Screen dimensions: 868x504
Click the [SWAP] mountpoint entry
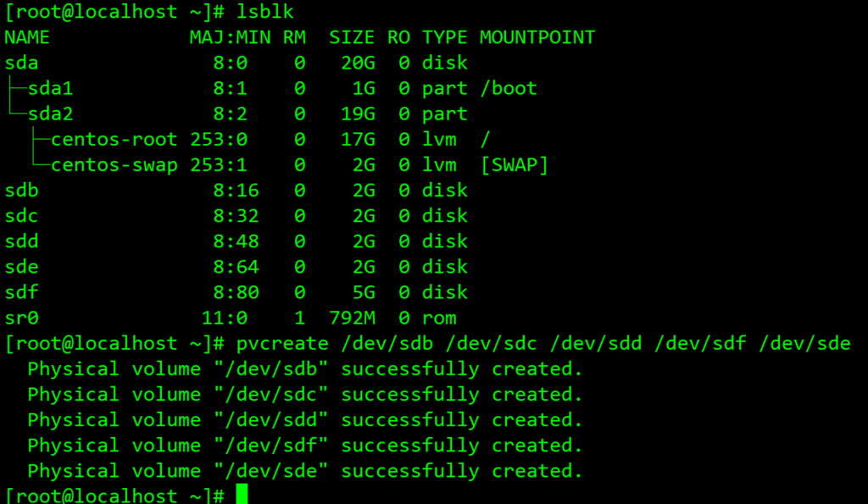pos(514,165)
